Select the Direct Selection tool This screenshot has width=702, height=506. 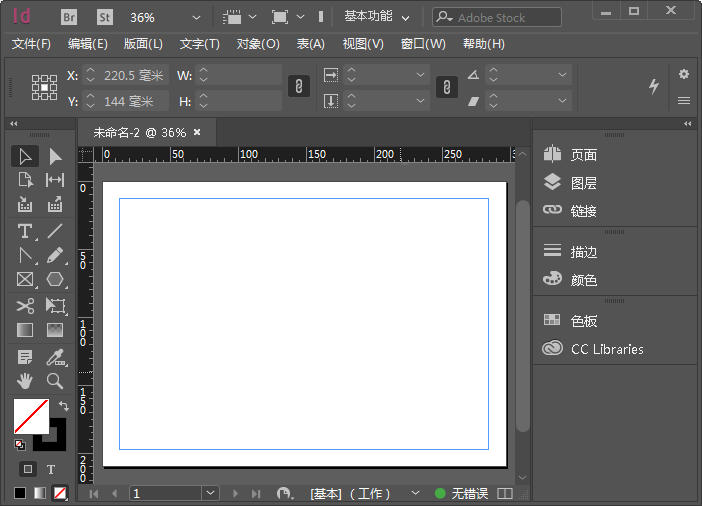[55, 157]
